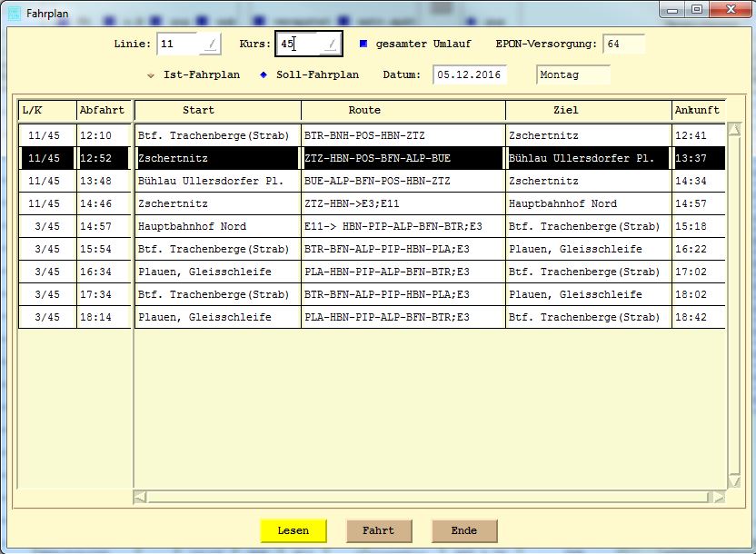
Task: Open the Kurs dropdown arrow
Action: 330,44
